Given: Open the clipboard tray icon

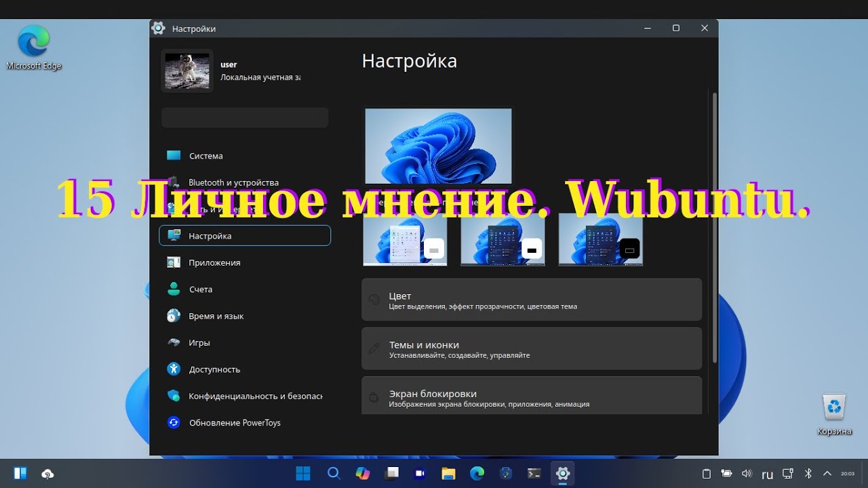Looking at the screenshot, I should point(706,474).
